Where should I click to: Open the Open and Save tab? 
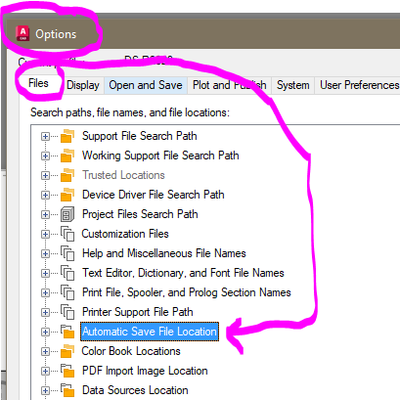click(146, 85)
